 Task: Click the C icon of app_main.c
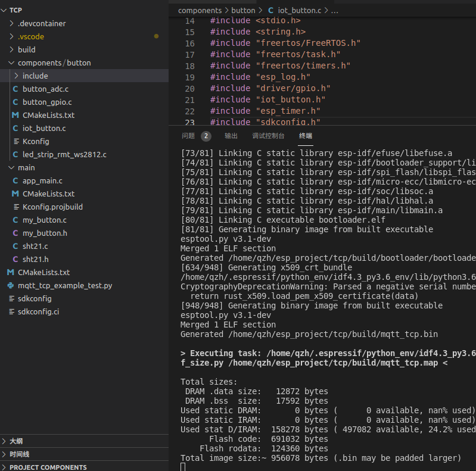click(15, 180)
